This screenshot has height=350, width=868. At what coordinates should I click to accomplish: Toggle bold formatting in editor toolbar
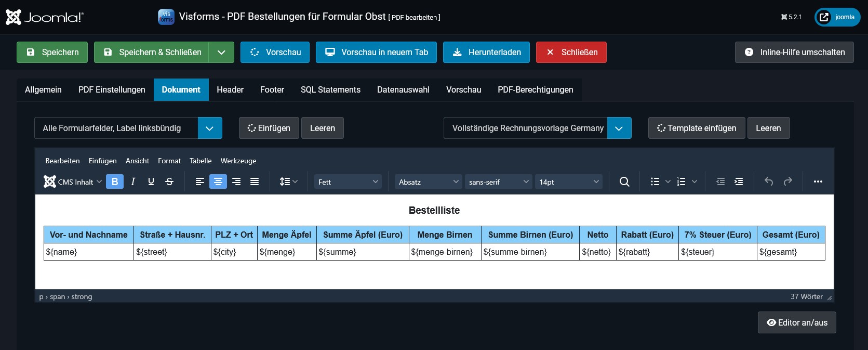(115, 182)
